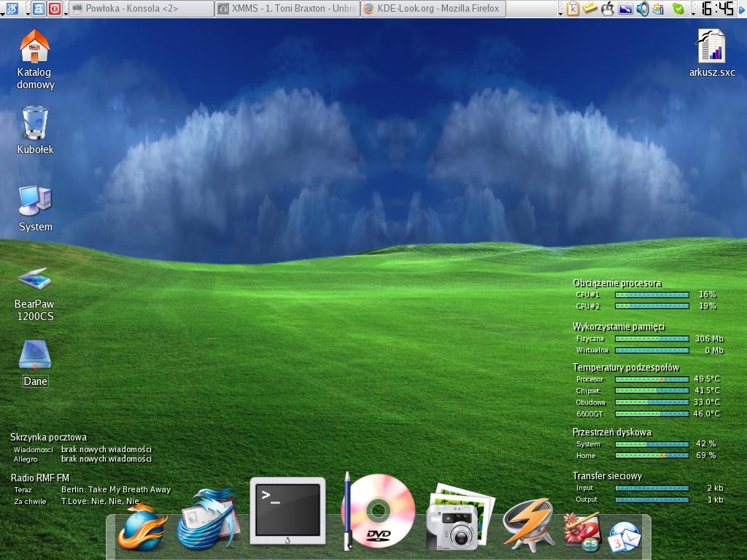This screenshot has height=560, width=747.
Task: Click 'Obciążenie procesora' heading
Action: 617,283
